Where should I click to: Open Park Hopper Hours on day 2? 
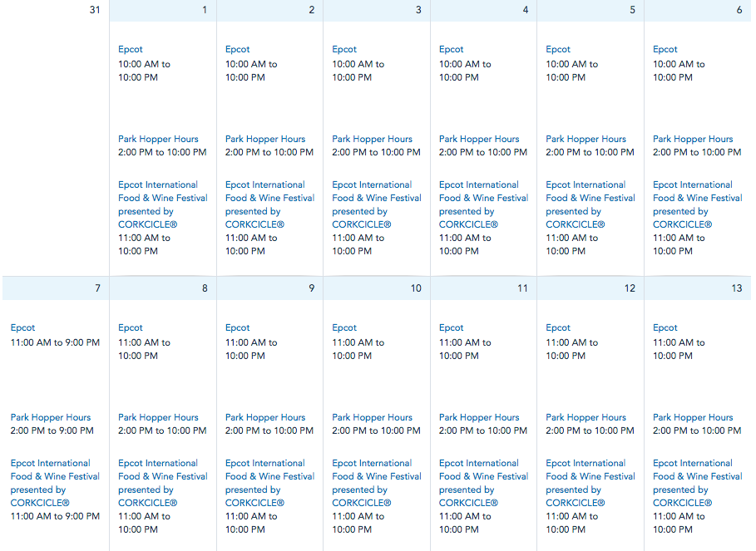[x=265, y=139]
